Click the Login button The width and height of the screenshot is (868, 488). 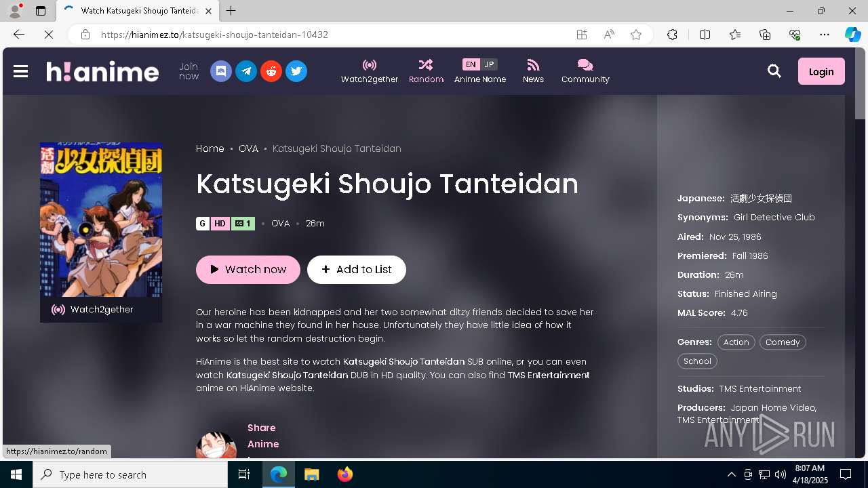[821, 71]
